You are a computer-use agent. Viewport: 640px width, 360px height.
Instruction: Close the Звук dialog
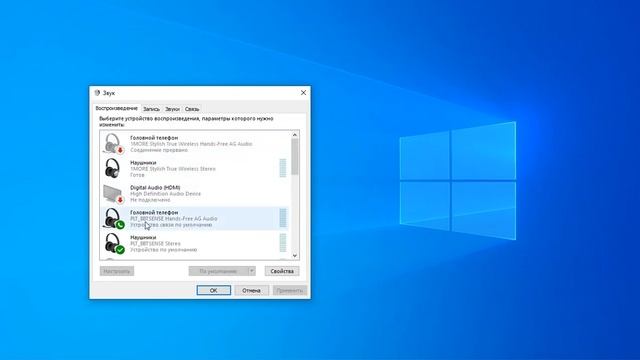pos(303,93)
